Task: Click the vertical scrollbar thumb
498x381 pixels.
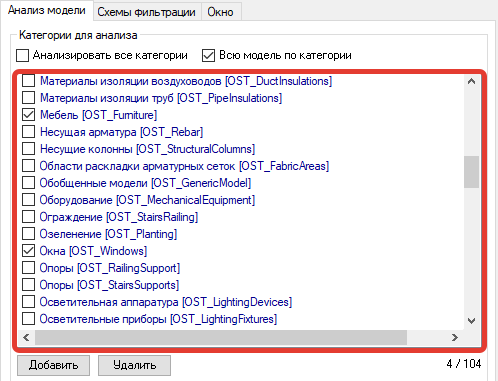Action: tap(471, 172)
